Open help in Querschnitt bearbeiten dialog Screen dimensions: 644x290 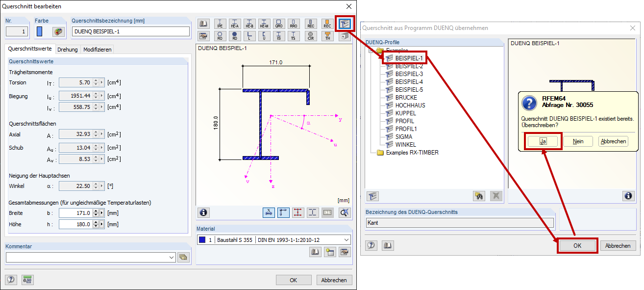(x=11, y=280)
